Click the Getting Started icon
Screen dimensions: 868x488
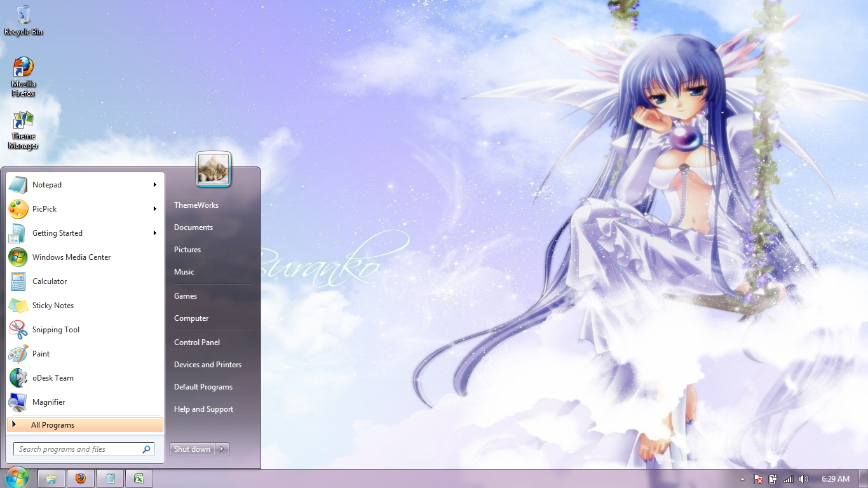[18, 233]
